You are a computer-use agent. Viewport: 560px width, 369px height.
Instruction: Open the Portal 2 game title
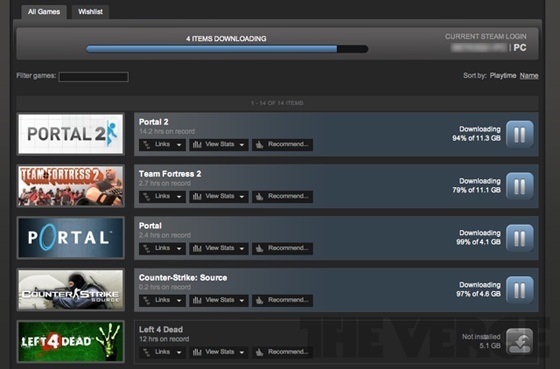coord(154,122)
